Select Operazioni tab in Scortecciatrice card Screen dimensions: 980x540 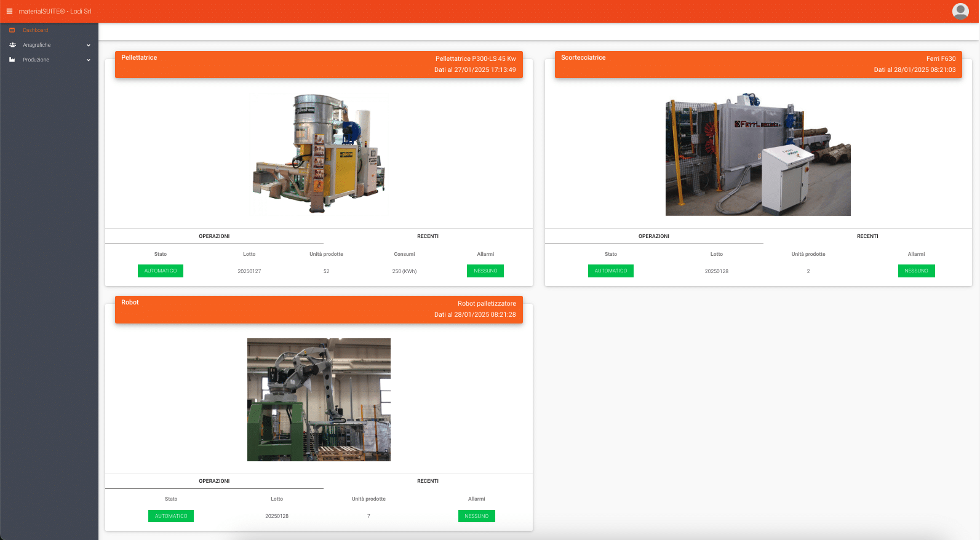(653, 236)
